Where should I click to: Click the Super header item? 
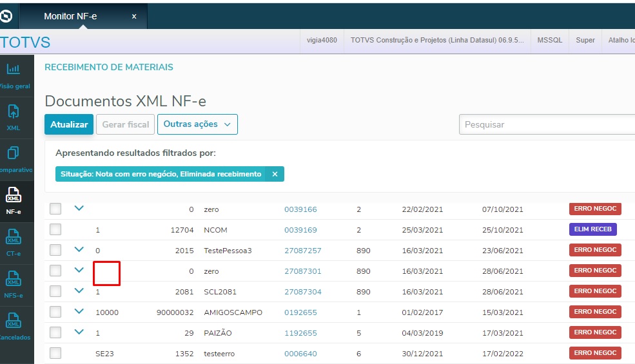pyautogui.click(x=585, y=40)
